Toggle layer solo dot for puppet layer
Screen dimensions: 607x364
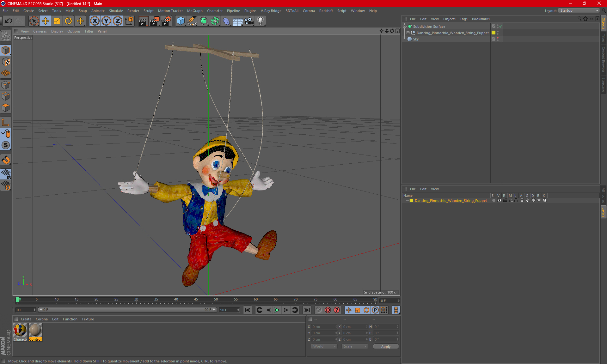pos(494,200)
